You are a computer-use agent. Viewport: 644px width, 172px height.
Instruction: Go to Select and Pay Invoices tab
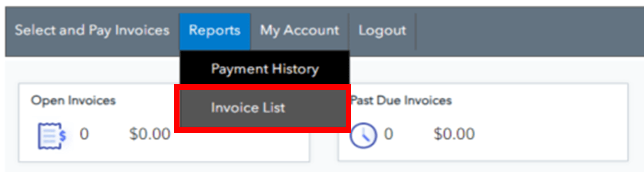92,30
